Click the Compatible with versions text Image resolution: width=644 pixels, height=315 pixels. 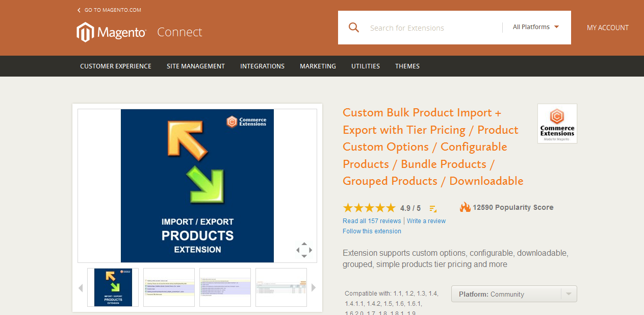click(391, 304)
